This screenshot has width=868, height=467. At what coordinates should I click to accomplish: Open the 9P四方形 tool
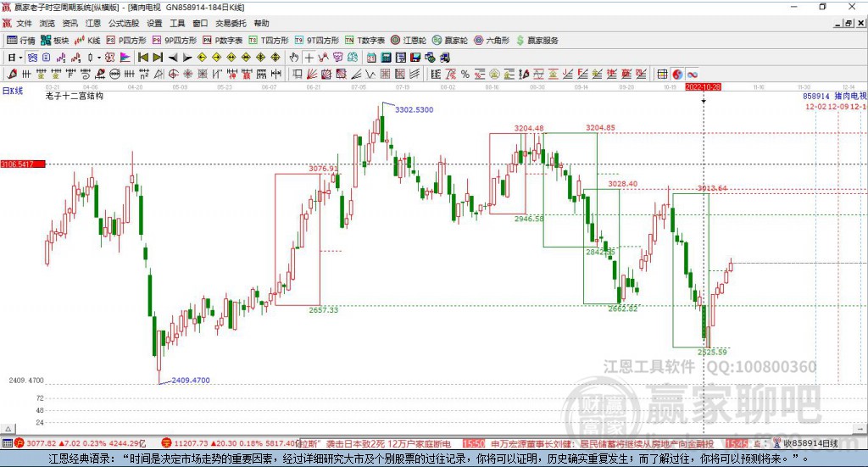point(175,41)
